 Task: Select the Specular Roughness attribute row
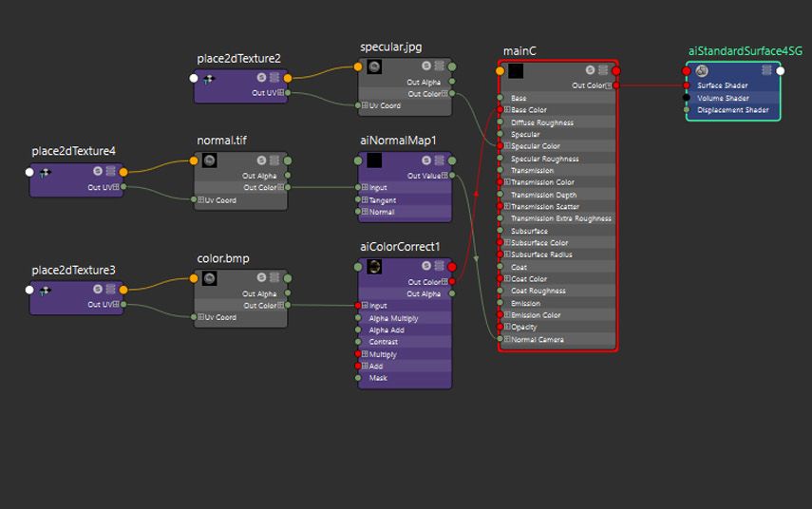[544, 159]
